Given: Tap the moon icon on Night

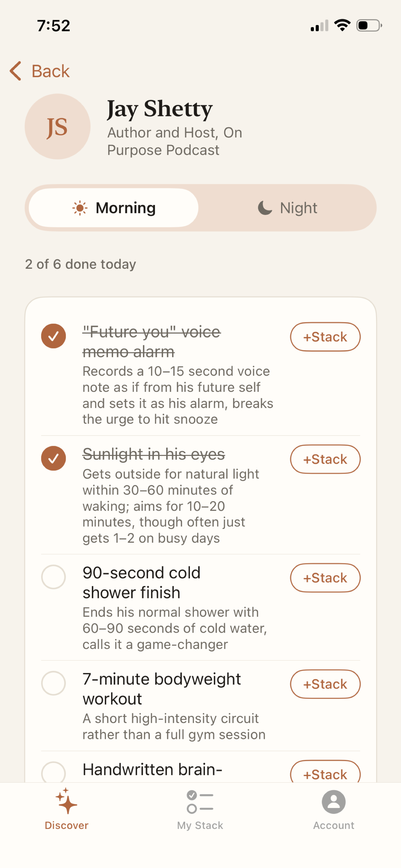Looking at the screenshot, I should click(x=265, y=208).
